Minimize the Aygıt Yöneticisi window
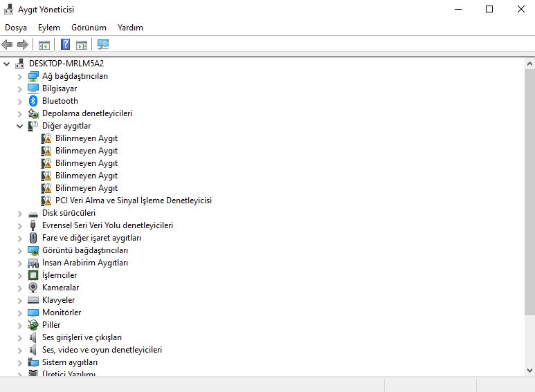Viewport: 535px width, 392px height. [458, 9]
